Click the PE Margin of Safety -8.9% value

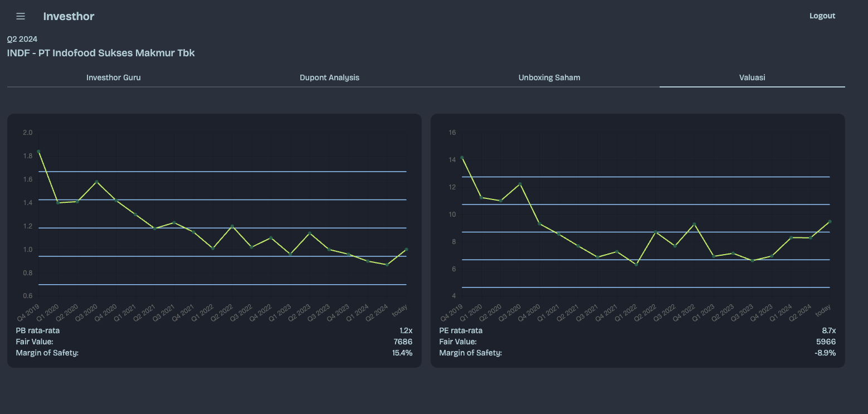click(x=825, y=353)
